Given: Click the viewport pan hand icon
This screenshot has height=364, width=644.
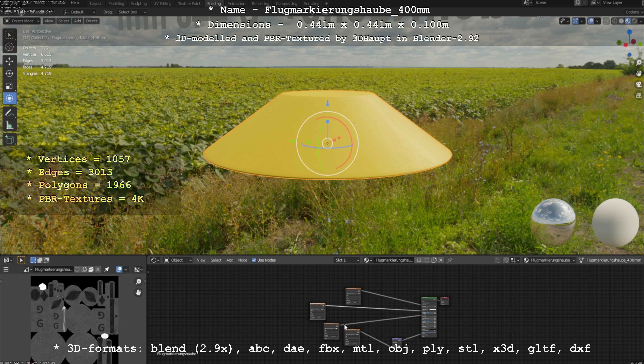Looking at the screenshot, I should click(x=639, y=73).
